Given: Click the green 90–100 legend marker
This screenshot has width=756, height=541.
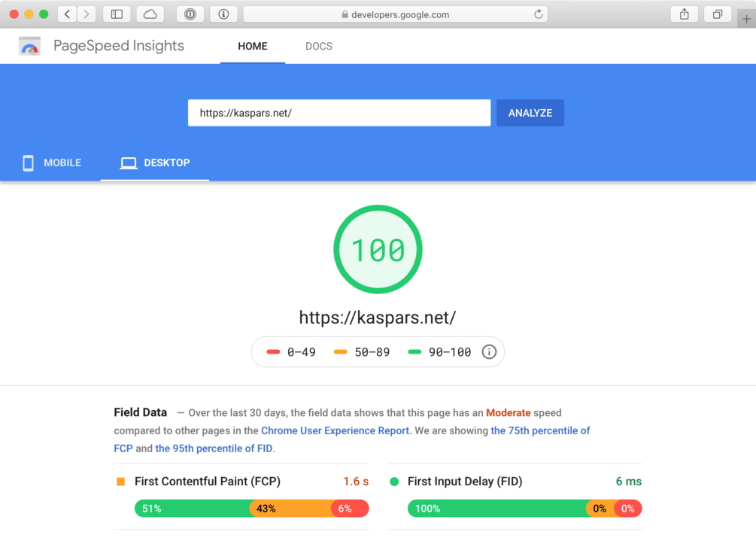Looking at the screenshot, I should point(414,352).
